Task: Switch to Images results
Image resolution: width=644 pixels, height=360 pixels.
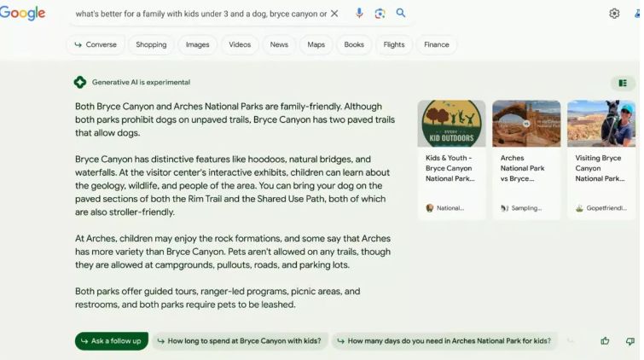Action: click(x=198, y=44)
